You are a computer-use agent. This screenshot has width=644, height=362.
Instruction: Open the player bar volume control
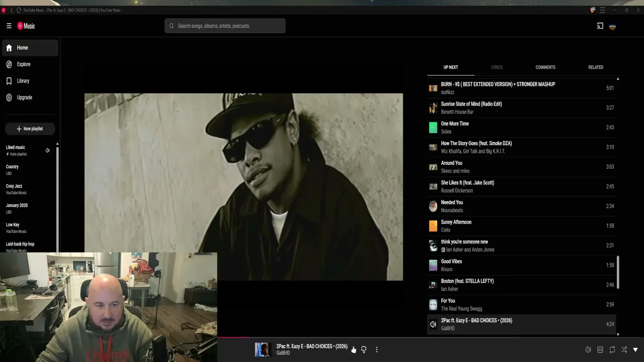click(x=588, y=349)
